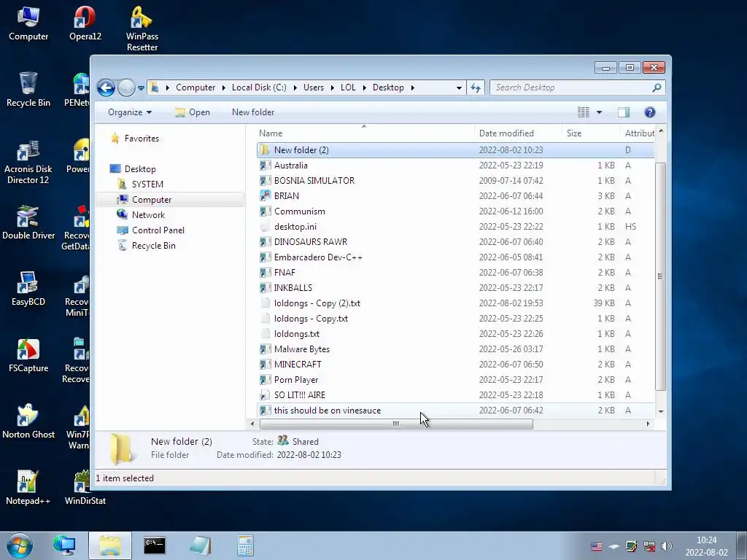This screenshot has height=560, width=747.
Task: Select Favorites in navigation pane
Action: pyautogui.click(x=142, y=139)
